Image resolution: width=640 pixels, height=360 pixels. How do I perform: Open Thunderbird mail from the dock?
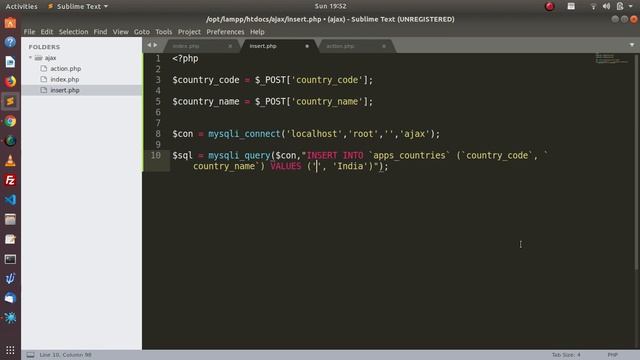[x=10, y=298]
